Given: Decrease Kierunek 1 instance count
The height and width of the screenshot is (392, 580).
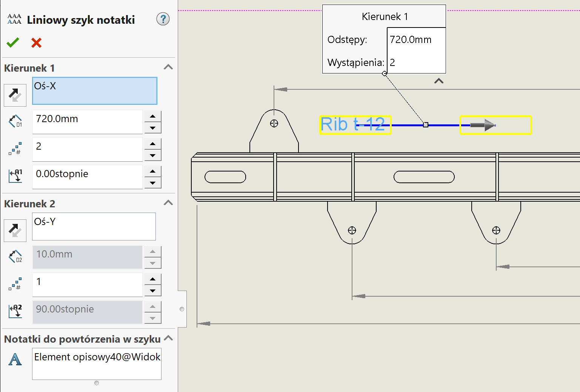Looking at the screenshot, I should [x=153, y=155].
